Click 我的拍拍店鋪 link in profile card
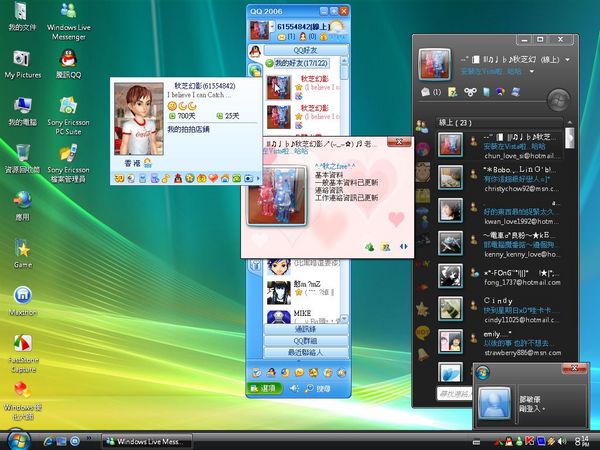 point(189,129)
